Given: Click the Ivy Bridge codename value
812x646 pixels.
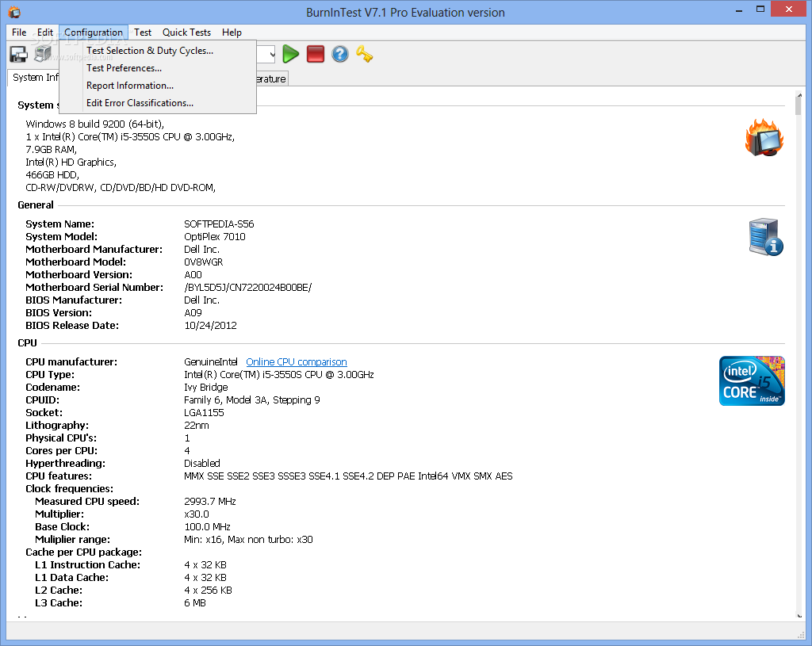Looking at the screenshot, I should [205, 387].
